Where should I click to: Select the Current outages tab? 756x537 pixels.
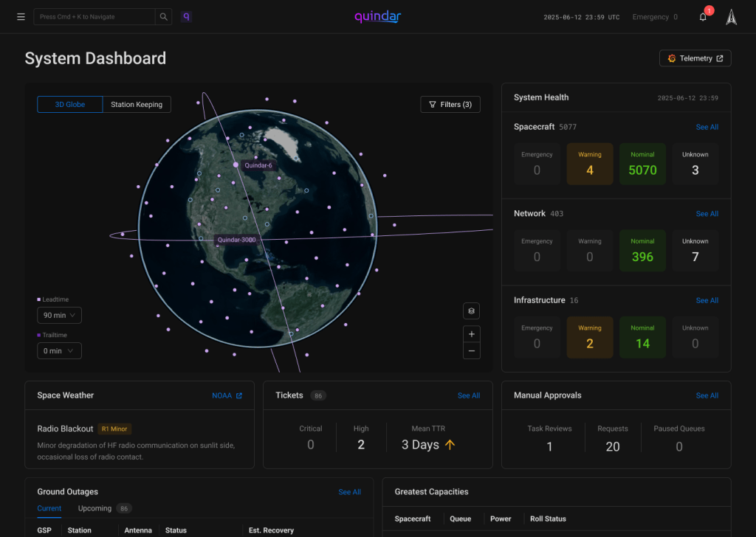pyautogui.click(x=49, y=508)
